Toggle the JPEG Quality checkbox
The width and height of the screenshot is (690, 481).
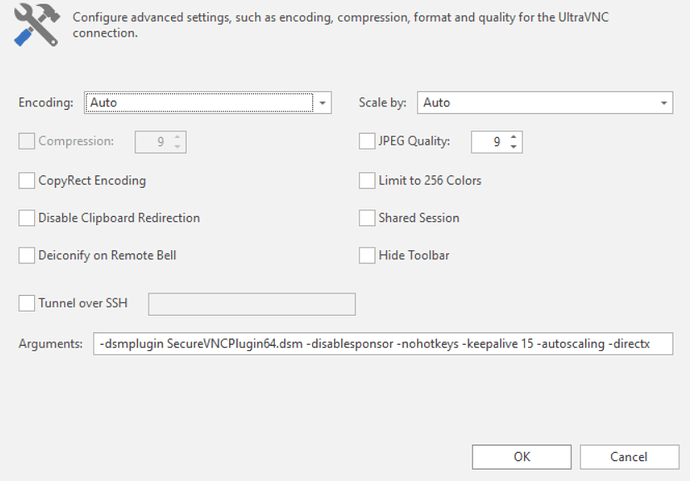tap(367, 142)
